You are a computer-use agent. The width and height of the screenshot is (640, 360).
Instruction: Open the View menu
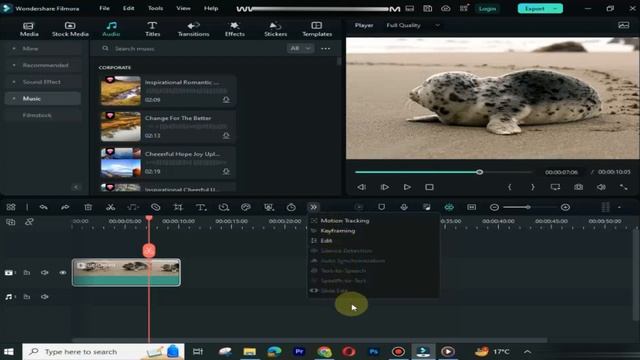pos(183,8)
